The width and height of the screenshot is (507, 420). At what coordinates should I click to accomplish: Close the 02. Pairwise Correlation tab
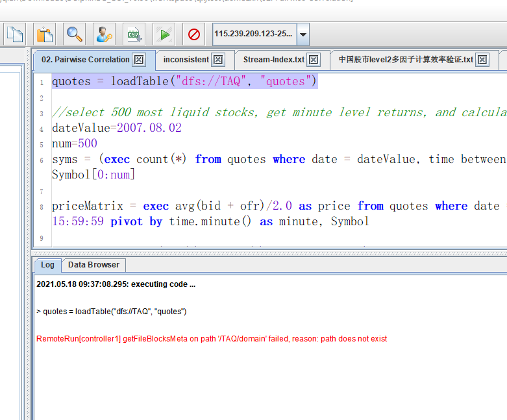(138, 60)
